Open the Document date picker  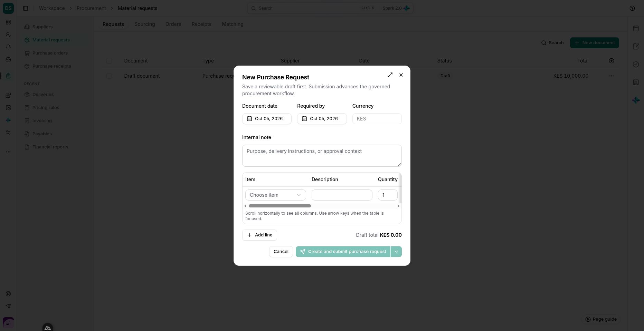(267, 119)
